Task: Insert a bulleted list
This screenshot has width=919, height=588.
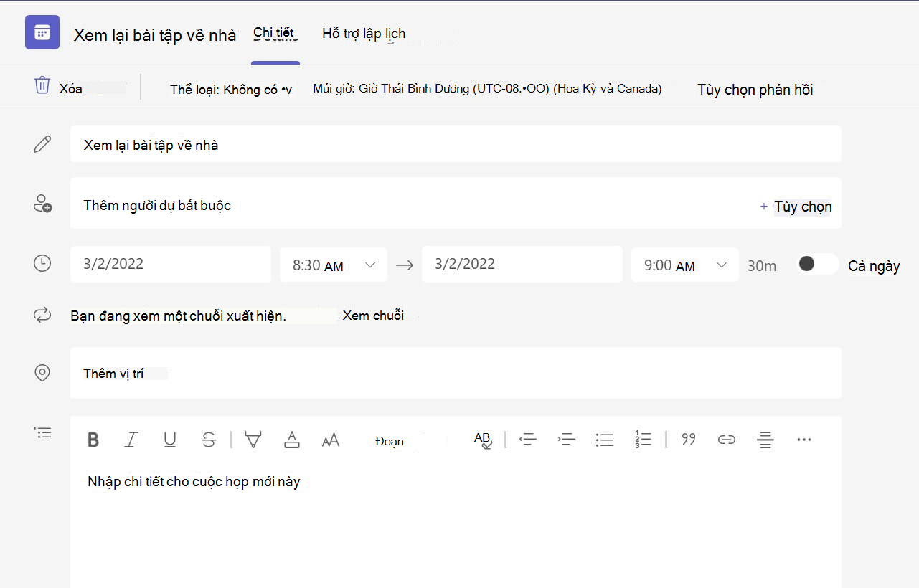Action: 605,440
